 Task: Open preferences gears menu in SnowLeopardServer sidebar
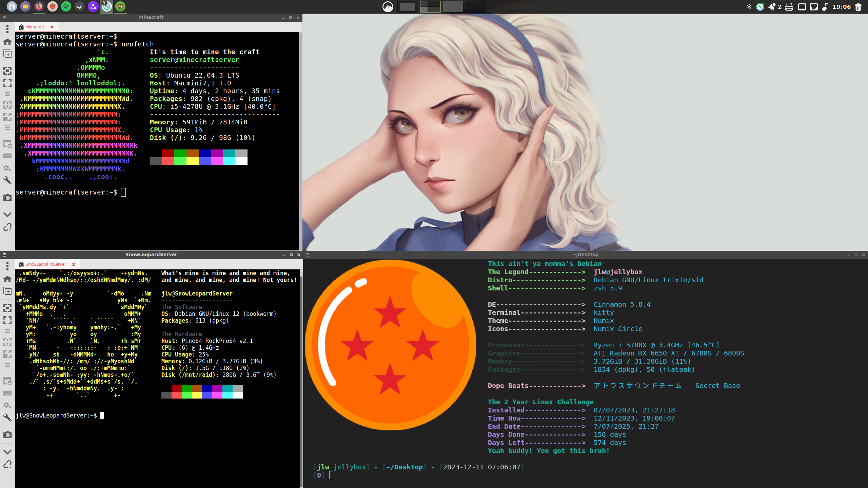pos(7,406)
